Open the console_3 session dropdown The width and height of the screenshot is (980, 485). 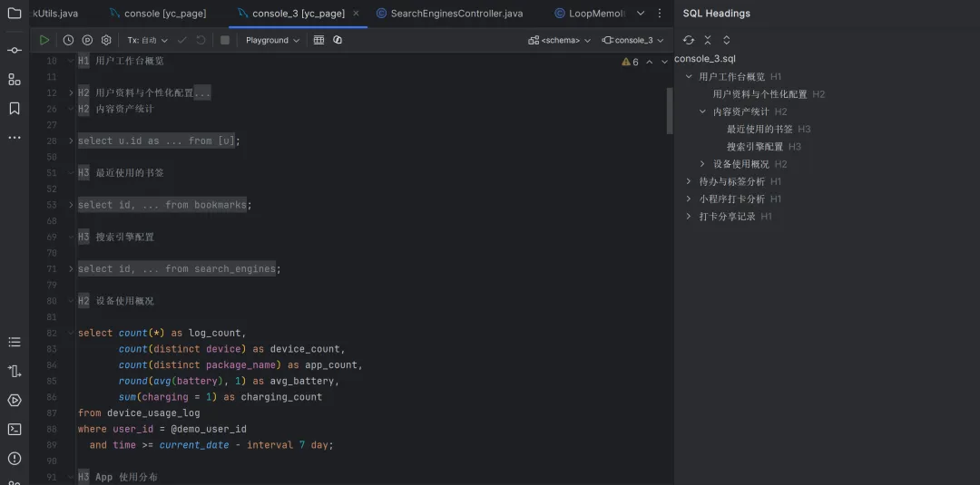(632, 40)
